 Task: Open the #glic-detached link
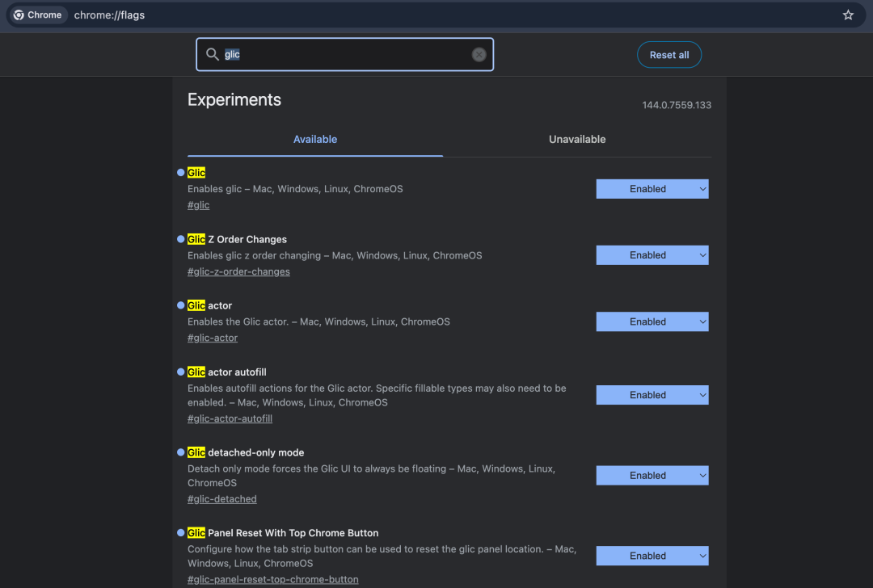221,499
